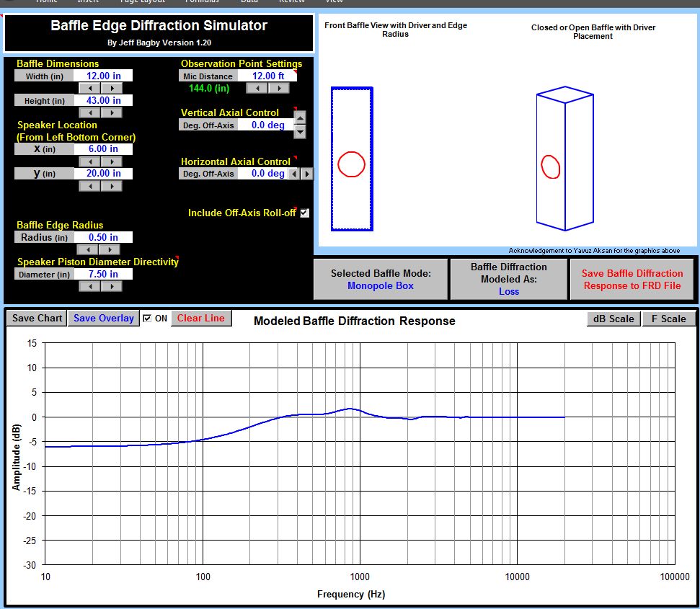Toggle the overlay ON checkbox
The image size is (700, 609).
[x=147, y=318]
